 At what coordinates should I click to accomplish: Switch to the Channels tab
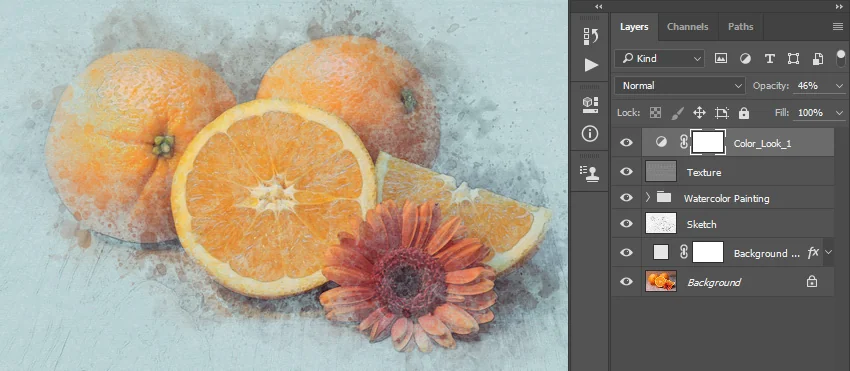688,27
